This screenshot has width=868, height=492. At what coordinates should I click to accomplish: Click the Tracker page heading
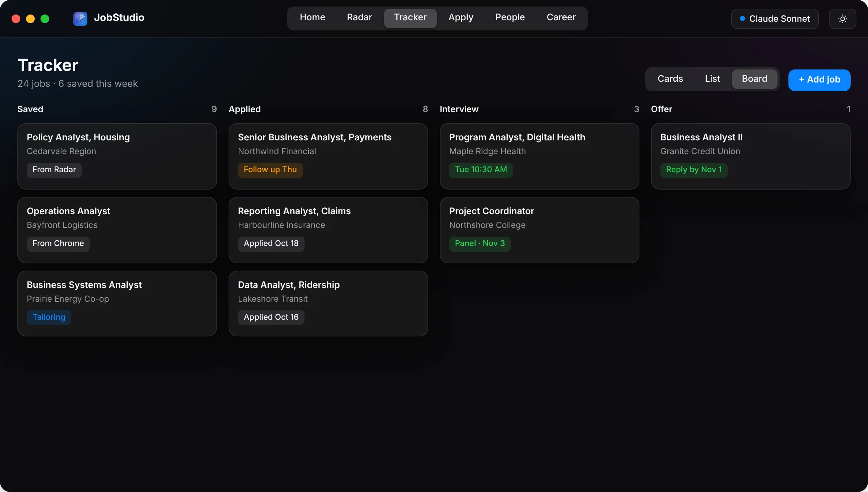[x=48, y=65]
